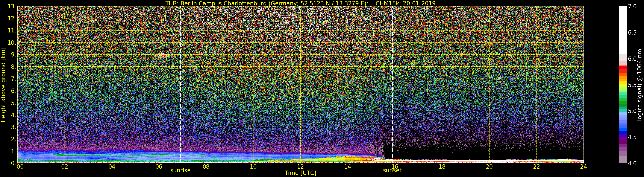Click the '10' tick on the time axis

point(253,166)
